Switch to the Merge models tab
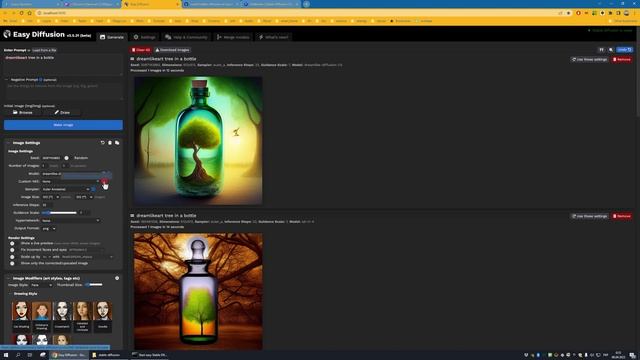The width and height of the screenshot is (640, 360). point(233,37)
